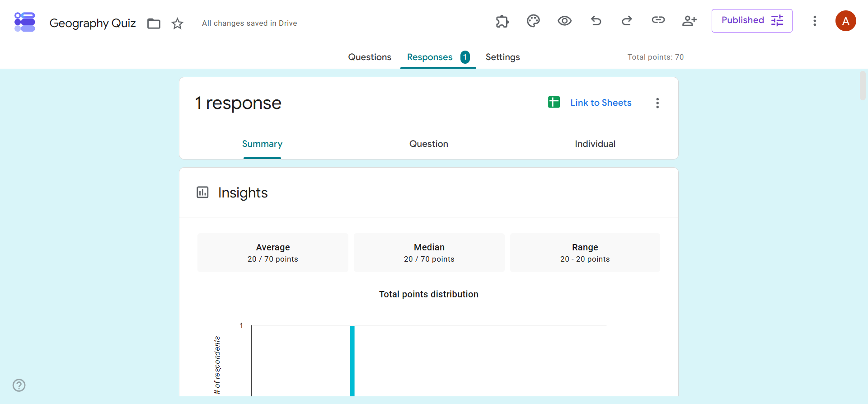The image size is (868, 404).
Task: Click the Median 20 / 70 points card
Action: pyautogui.click(x=429, y=253)
